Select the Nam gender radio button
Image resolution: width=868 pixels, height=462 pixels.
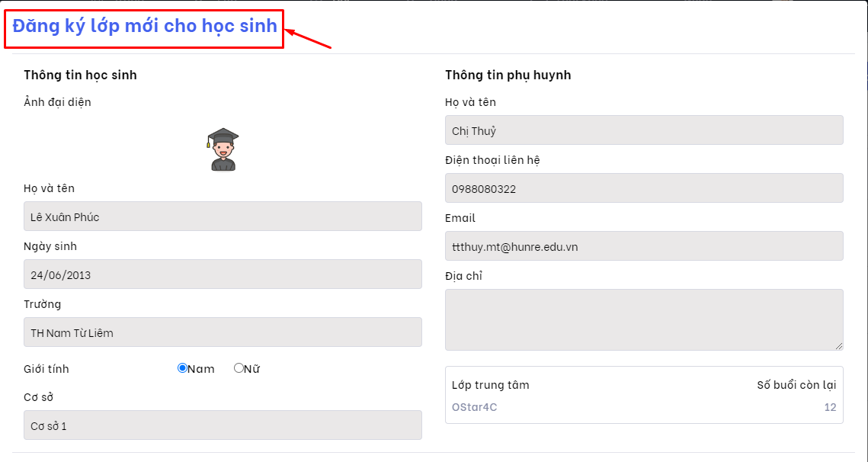pyautogui.click(x=183, y=368)
